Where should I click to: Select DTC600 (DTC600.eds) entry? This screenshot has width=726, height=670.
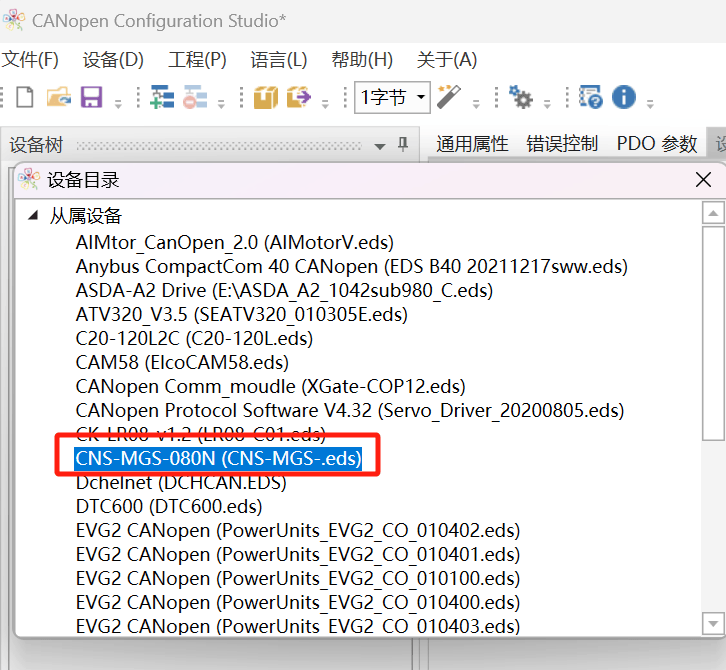click(169, 507)
